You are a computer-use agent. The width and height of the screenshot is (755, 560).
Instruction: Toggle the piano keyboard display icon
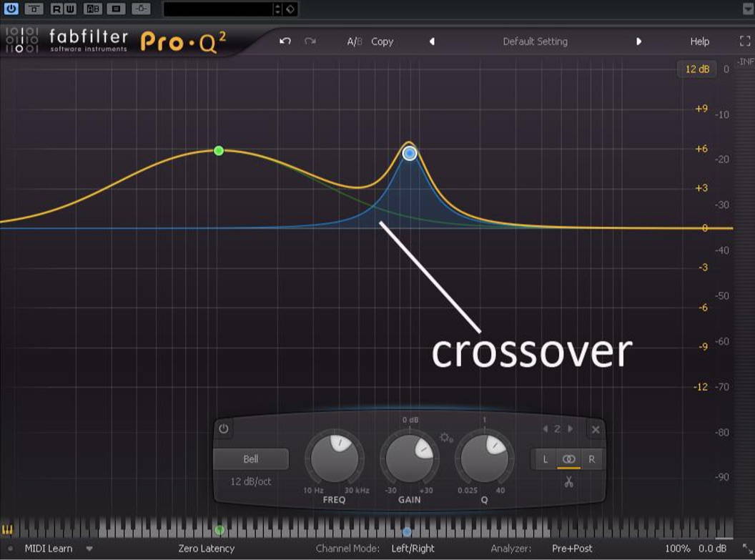7,530
